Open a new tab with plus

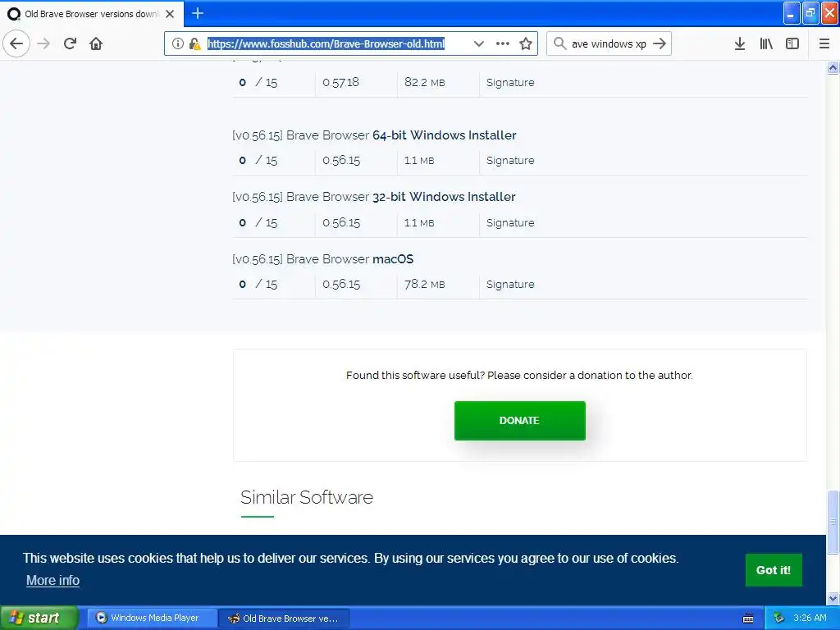point(198,13)
